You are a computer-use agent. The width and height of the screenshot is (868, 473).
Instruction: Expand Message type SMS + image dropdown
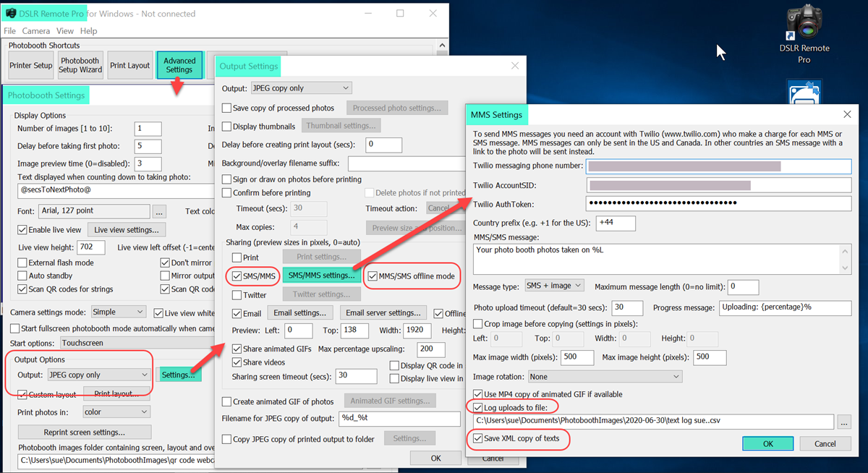coord(556,287)
